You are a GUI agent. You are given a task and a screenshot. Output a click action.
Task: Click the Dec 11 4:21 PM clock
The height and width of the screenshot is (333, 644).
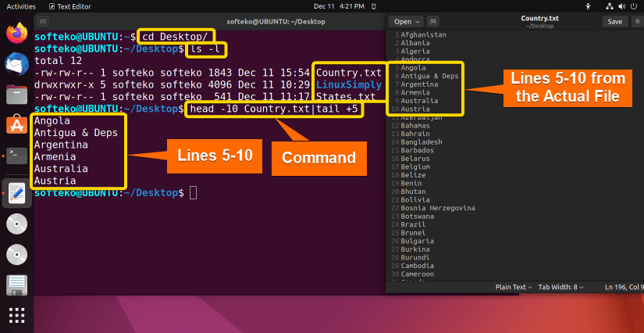tap(339, 6)
